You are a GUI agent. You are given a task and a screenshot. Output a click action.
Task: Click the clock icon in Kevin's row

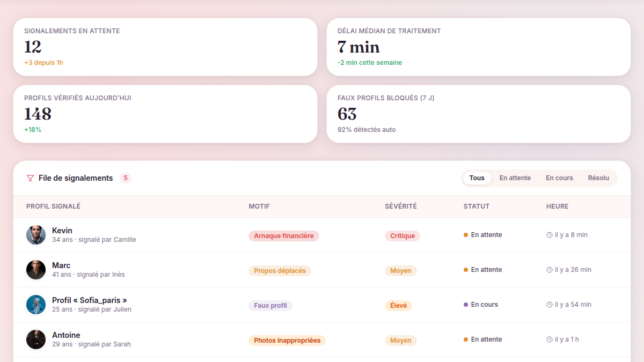550,235
